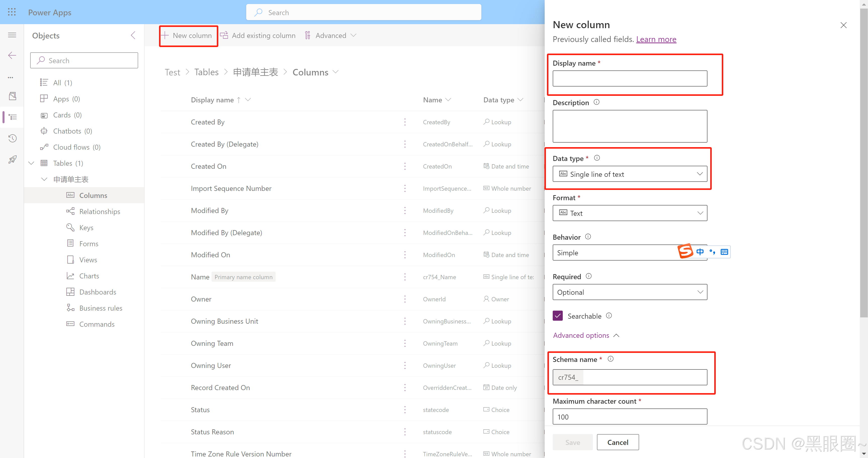Open the apps folder icon in sidebar
Image resolution: width=868 pixels, height=458 pixels.
click(13, 96)
